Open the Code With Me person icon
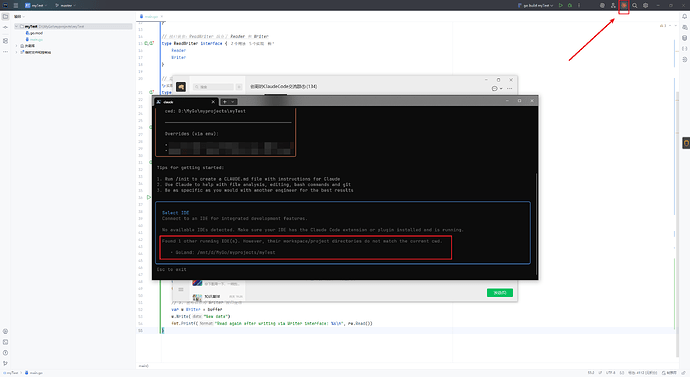Screen dimensions: 690x377 (613, 5)
